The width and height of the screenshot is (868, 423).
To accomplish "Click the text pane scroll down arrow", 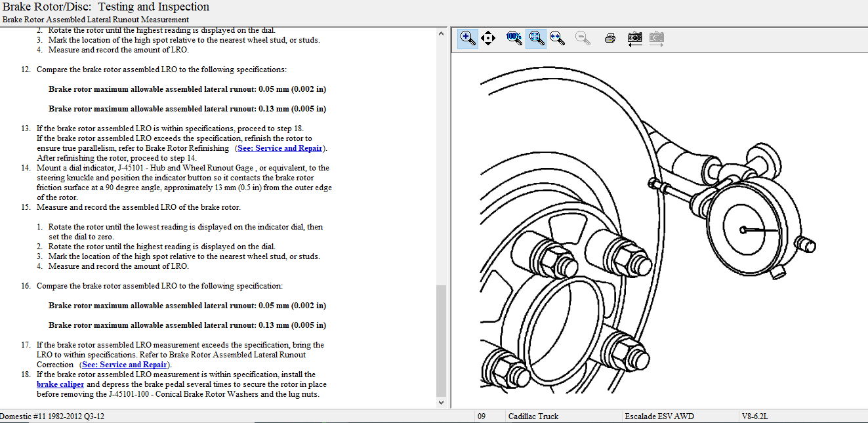I will [441, 402].
